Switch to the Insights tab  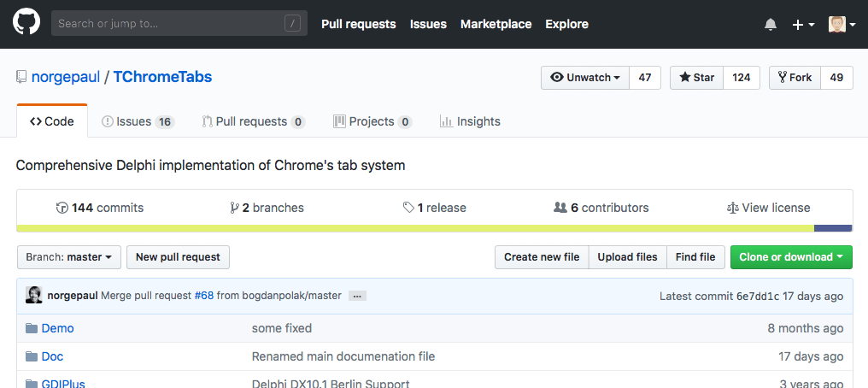(x=470, y=121)
